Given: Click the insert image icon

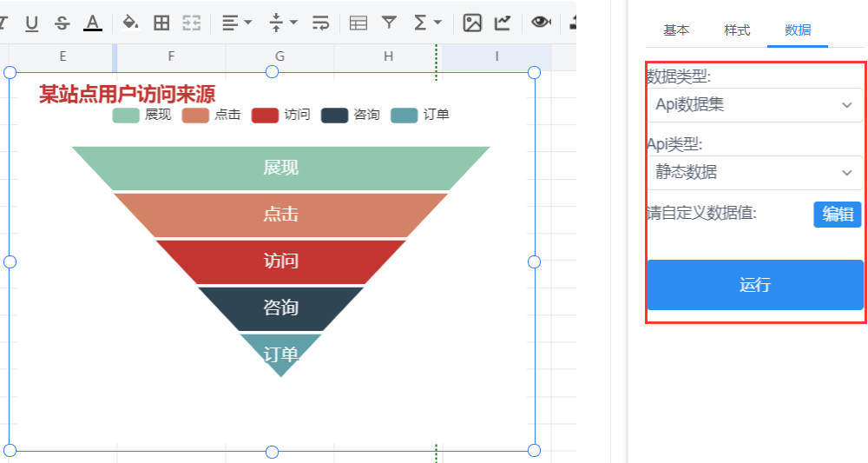Looking at the screenshot, I should pyautogui.click(x=472, y=23).
